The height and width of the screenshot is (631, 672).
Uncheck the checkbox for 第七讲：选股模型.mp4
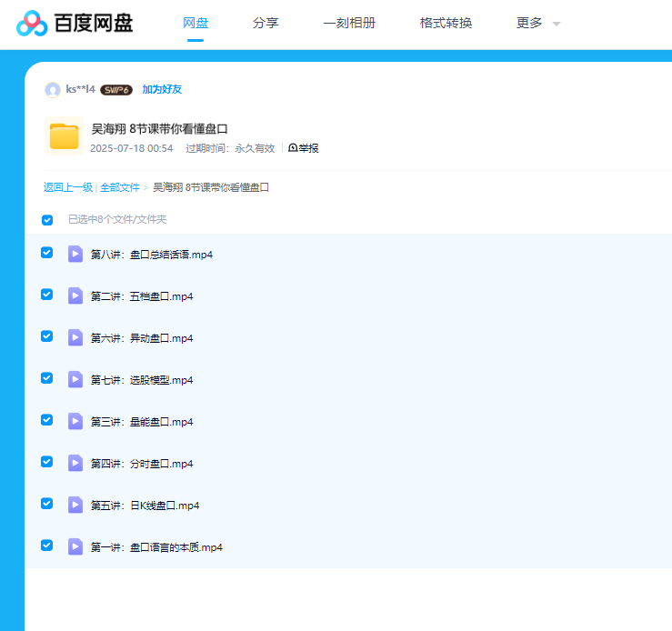47,378
